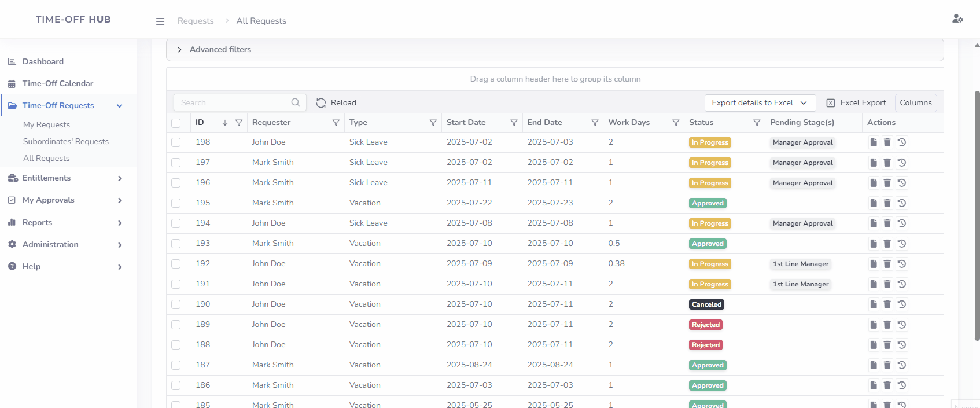This screenshot has width=980, height=408.
Task: Click the hamburger menu icon in header
Action: click(160, 21)
